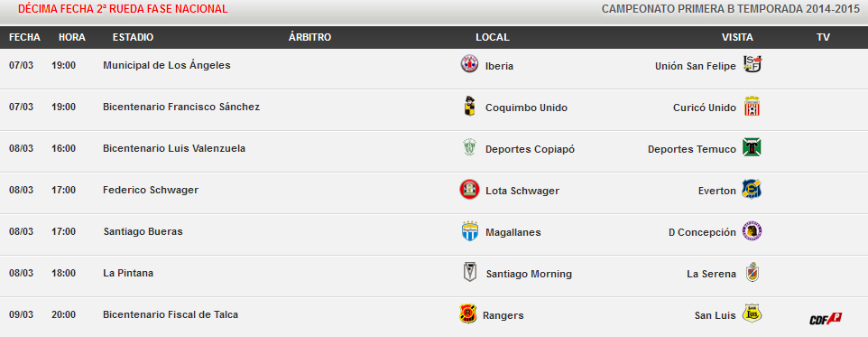Click the Curicó Unido striped crest
868x337 pixels.
tap(752, 107)
